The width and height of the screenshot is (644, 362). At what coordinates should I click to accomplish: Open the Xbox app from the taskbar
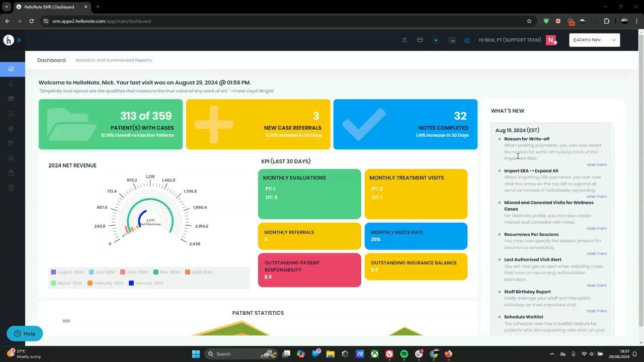click(x=375, y=354)
